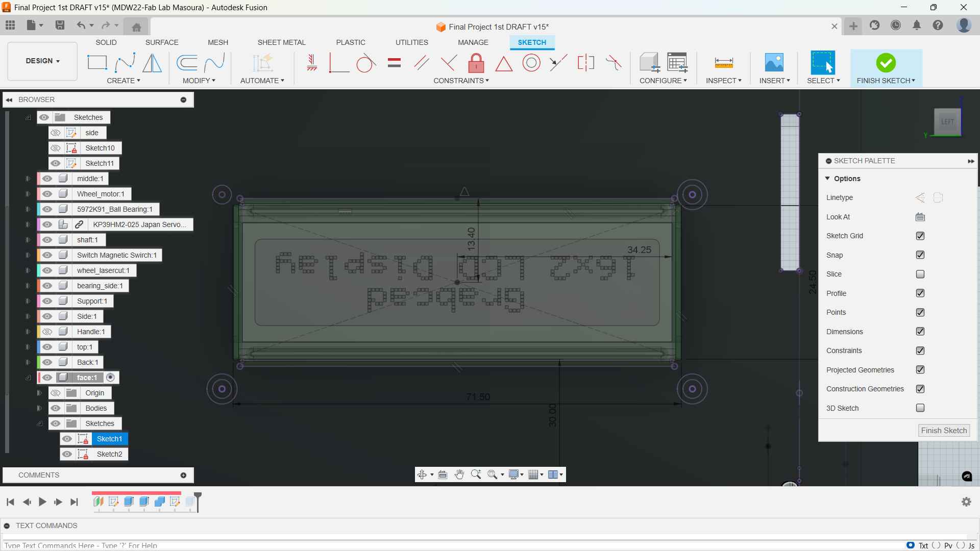The image size is (980, 551).
Task: Expand the MODIFY menu
Action: [x=199, y=81]
